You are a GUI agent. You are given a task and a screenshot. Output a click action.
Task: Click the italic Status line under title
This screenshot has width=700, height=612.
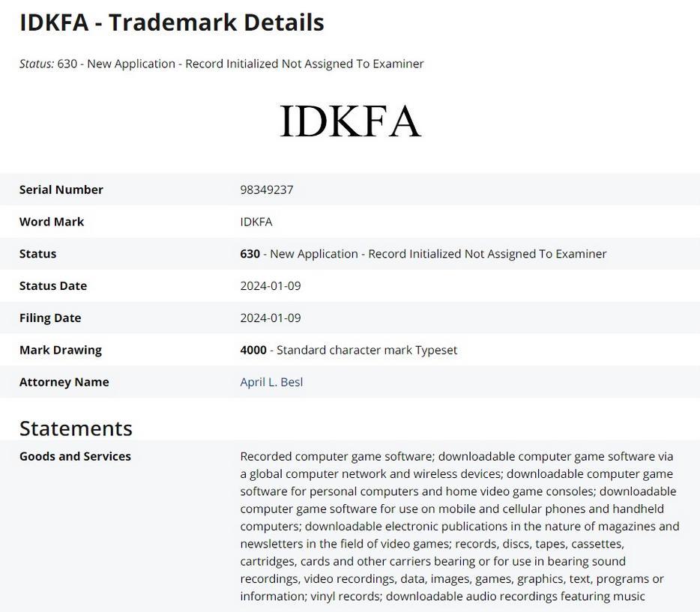tap(221, 64)
